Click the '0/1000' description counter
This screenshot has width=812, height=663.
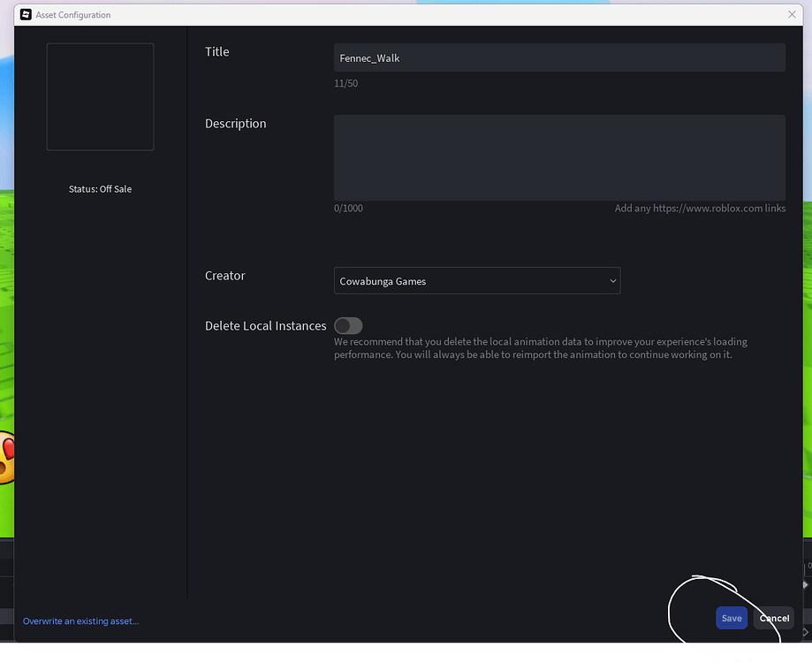[x=348, y=209]
